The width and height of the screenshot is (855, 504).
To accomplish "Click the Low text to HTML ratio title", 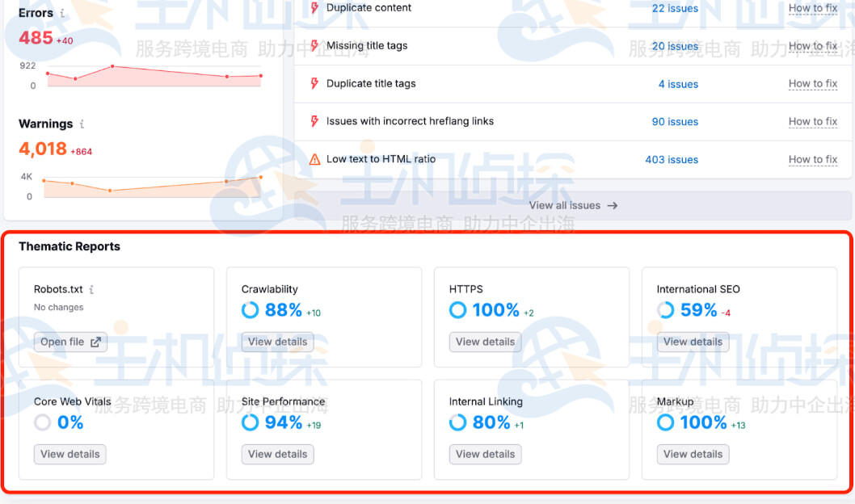I will [x=381, y=159].
